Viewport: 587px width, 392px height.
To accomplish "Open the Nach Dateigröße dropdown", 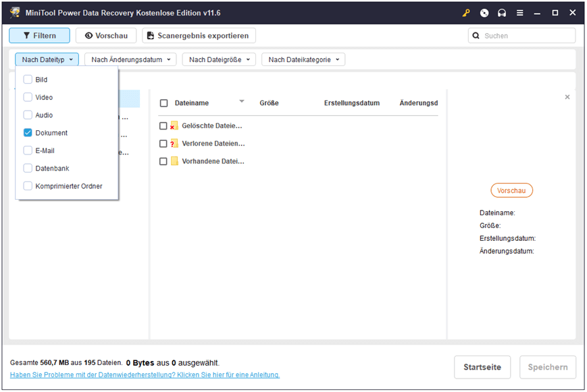I will coord(220,59).
